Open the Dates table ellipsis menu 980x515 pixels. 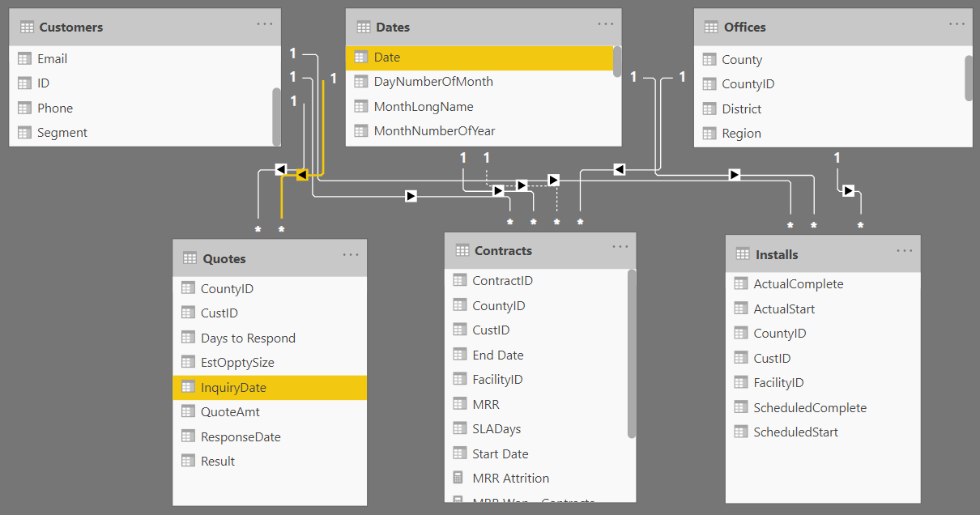606,24
